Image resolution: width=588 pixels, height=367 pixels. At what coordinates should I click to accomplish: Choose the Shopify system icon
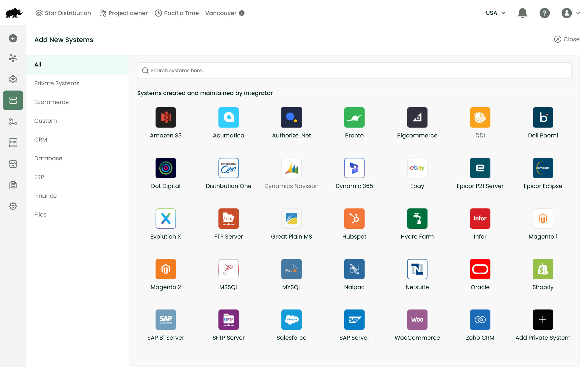[x=543, y=269]
